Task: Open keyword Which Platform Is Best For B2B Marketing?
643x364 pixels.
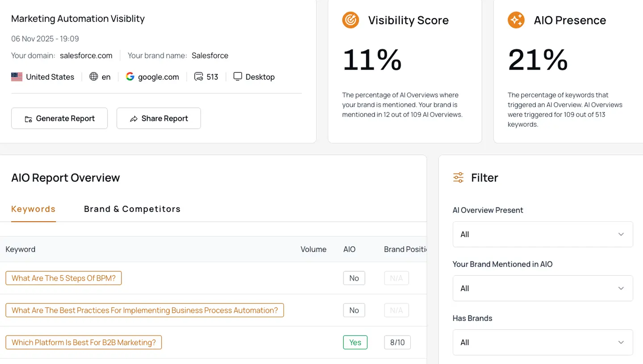Action: [84, 342]
